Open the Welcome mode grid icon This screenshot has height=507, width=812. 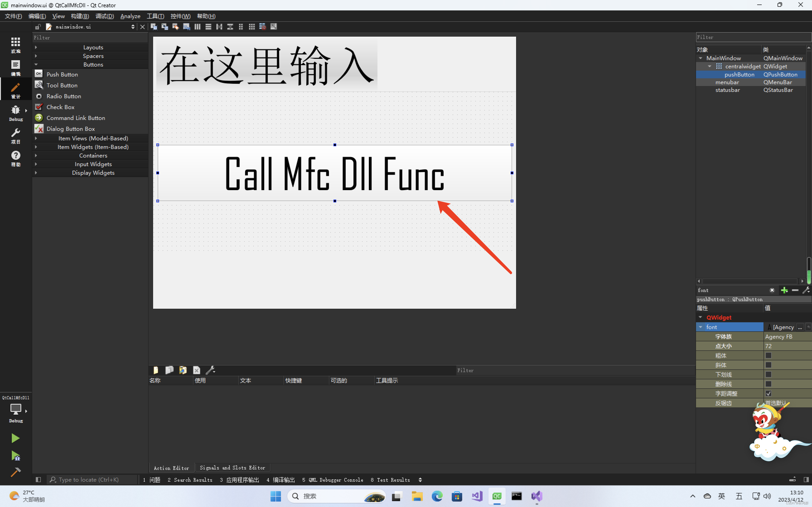point(15,44)
